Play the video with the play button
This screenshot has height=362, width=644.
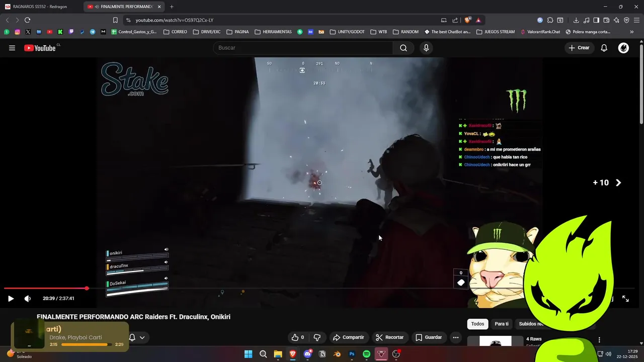11,298
